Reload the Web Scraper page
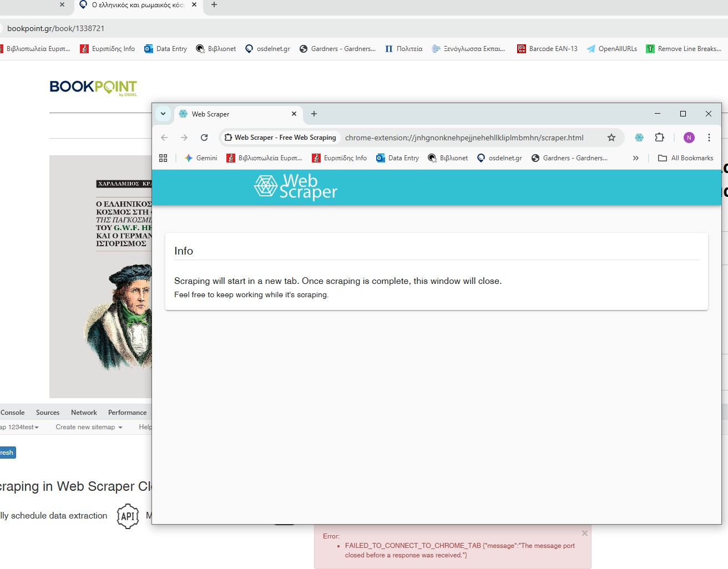This screenshot has height=569, width=728. [204, 138]
